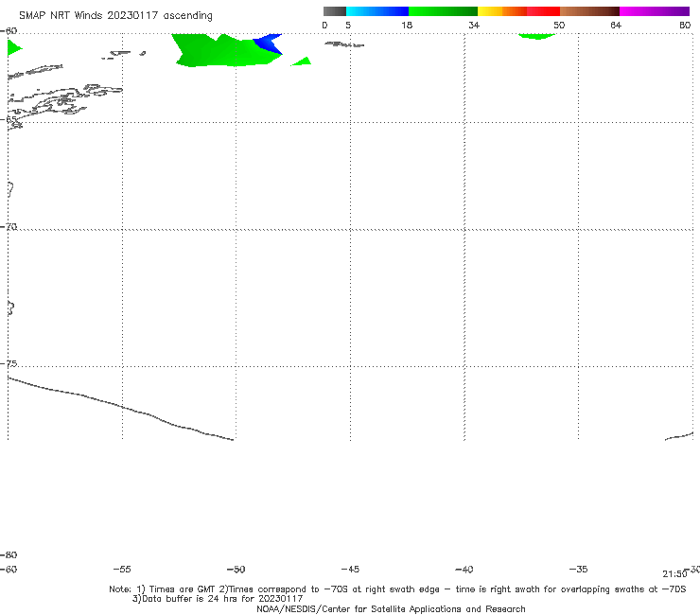Click the '18' color scale label
Viewport: 700px width, 615px height.
(x=407, y=26)
